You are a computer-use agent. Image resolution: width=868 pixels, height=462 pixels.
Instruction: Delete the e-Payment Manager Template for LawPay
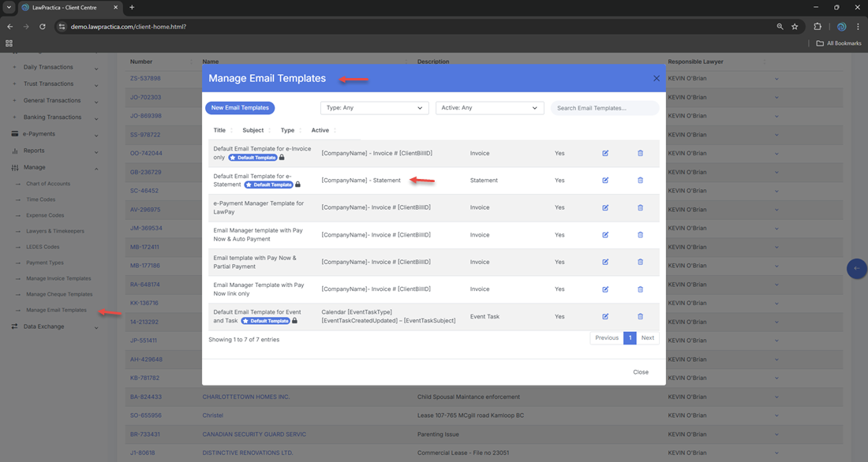(x=640, y=207)
